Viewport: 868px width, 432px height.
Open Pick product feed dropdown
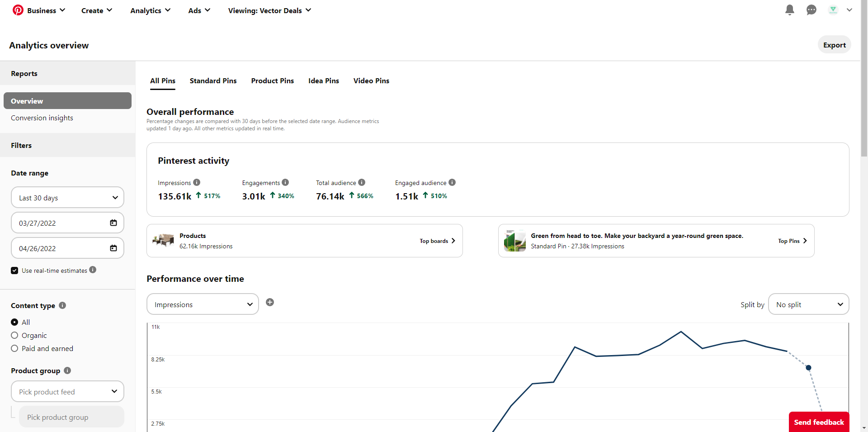coord(67,392)
